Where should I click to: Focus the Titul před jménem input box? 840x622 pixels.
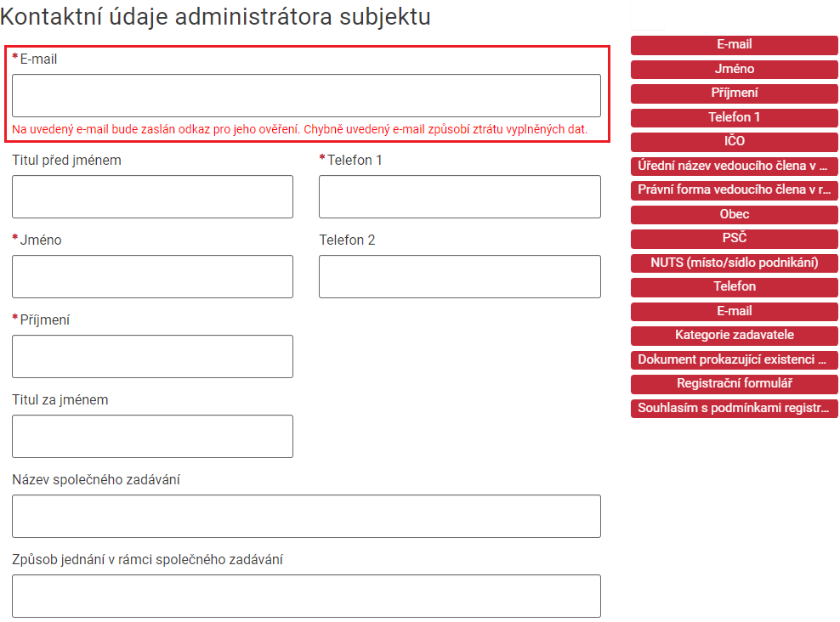[152, 197]
